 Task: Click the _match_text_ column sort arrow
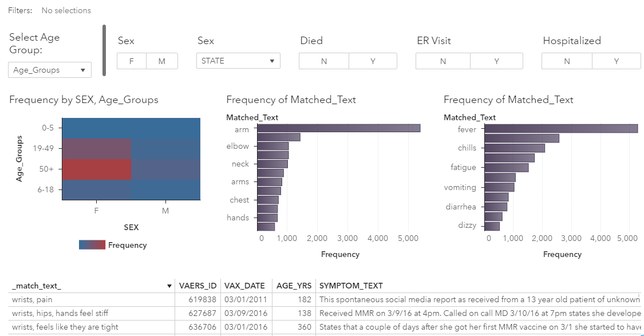pos(169,286)
